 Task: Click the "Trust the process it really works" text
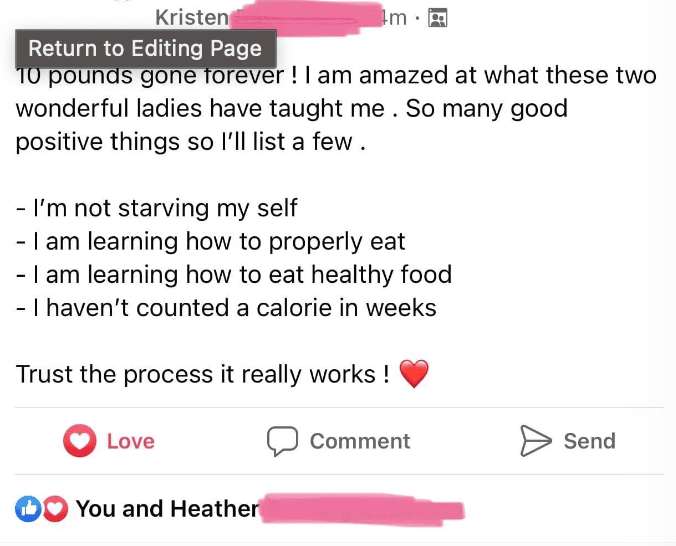tap(202, 375)
